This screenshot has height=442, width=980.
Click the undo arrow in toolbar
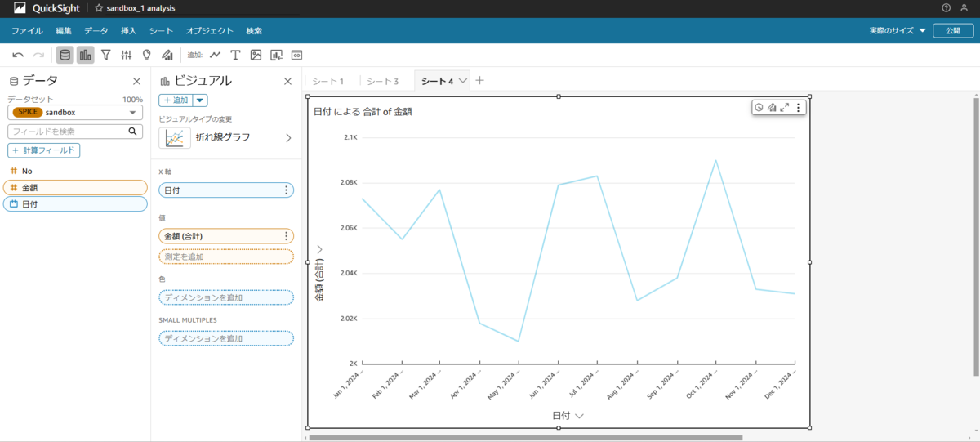[18, 55]
